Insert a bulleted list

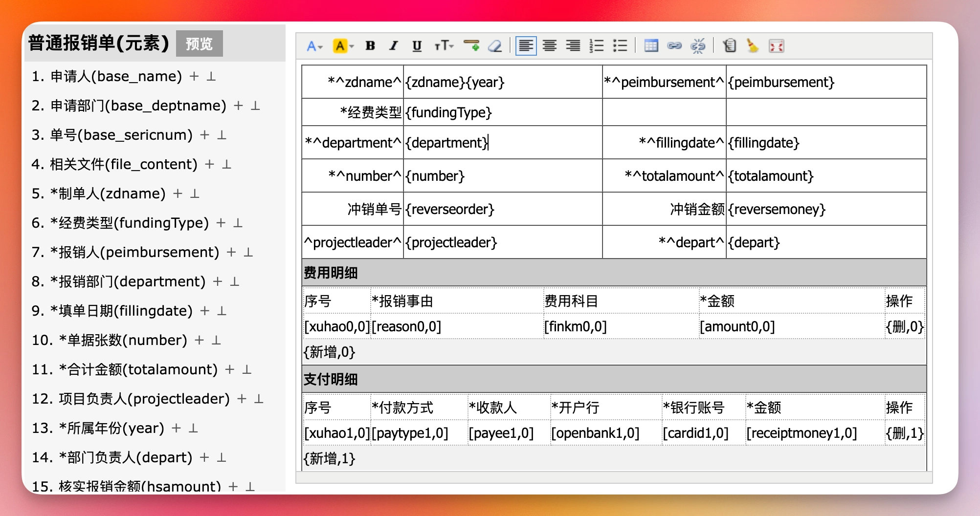(620, 46)
